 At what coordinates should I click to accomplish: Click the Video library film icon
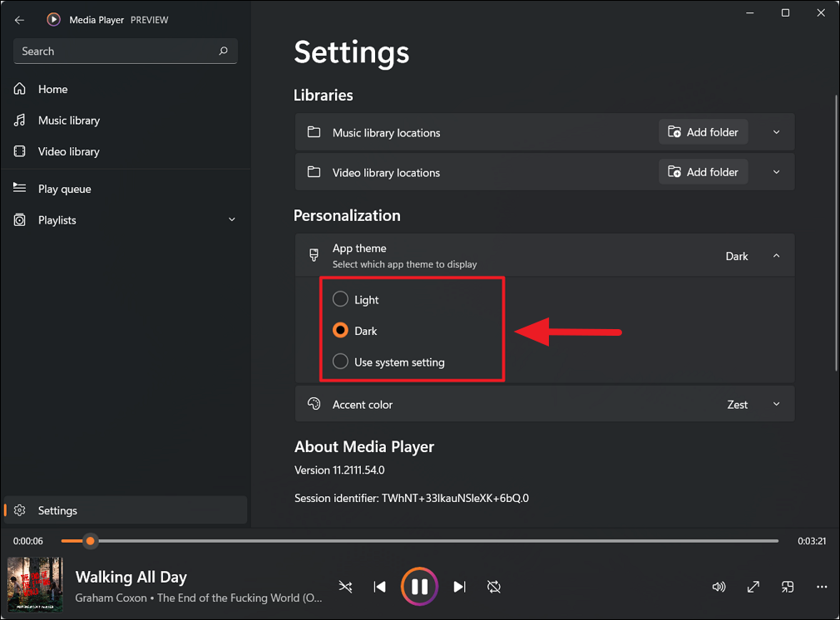20,151
